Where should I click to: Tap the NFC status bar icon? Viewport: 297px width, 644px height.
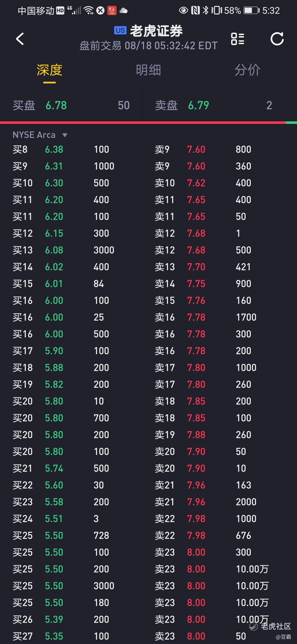pyautogui.click(x=195, y=10)
